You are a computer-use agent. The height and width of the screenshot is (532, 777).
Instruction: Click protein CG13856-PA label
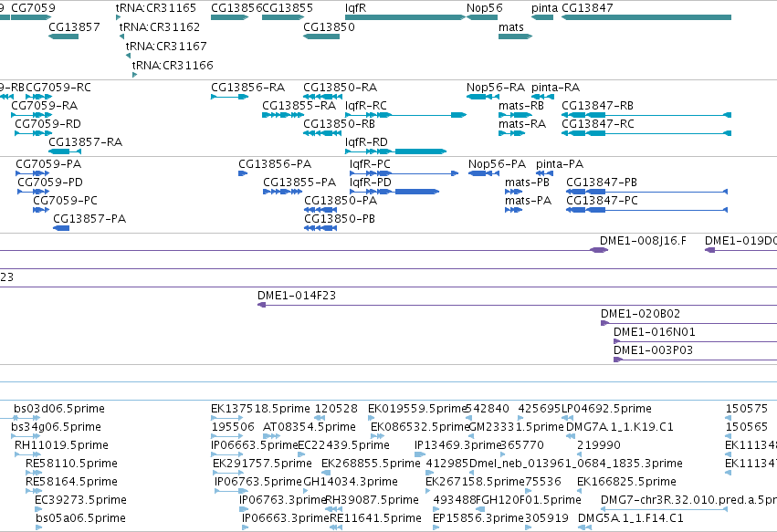coord(275,164)
